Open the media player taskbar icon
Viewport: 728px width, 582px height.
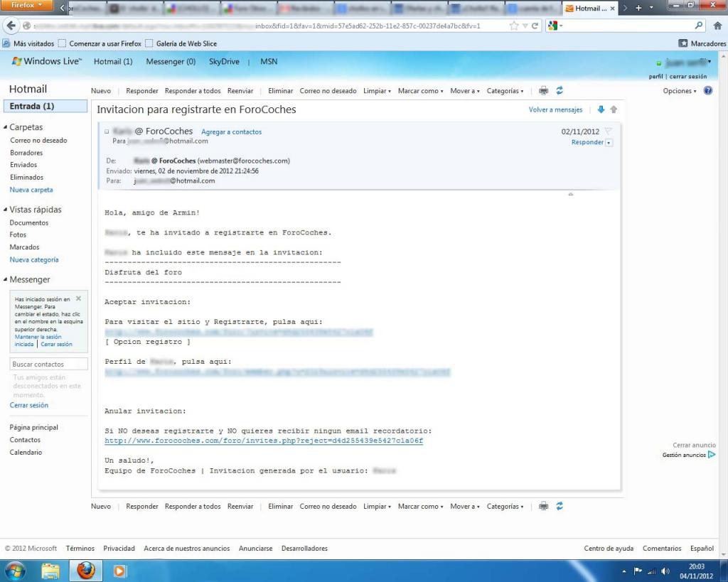click(x=119, y=571)
